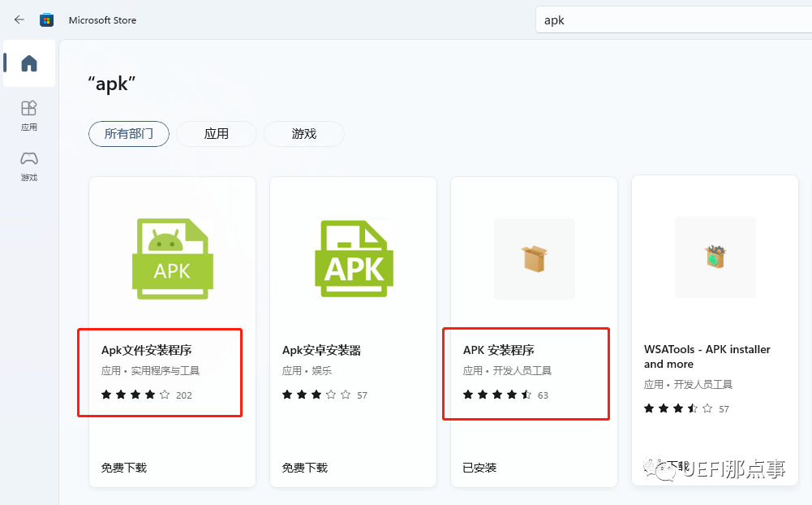Open WSATools - APK installer and more title

pyautogui.click(x=707, y=356)
